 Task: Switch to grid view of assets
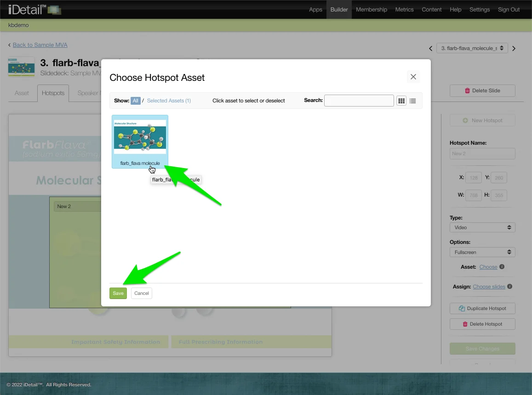(401, 101)
